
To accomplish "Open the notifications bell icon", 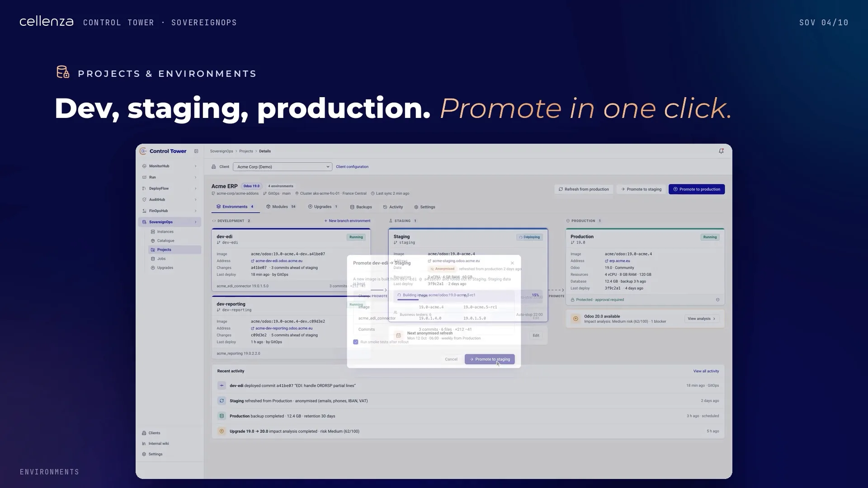I will coord(721,151).
